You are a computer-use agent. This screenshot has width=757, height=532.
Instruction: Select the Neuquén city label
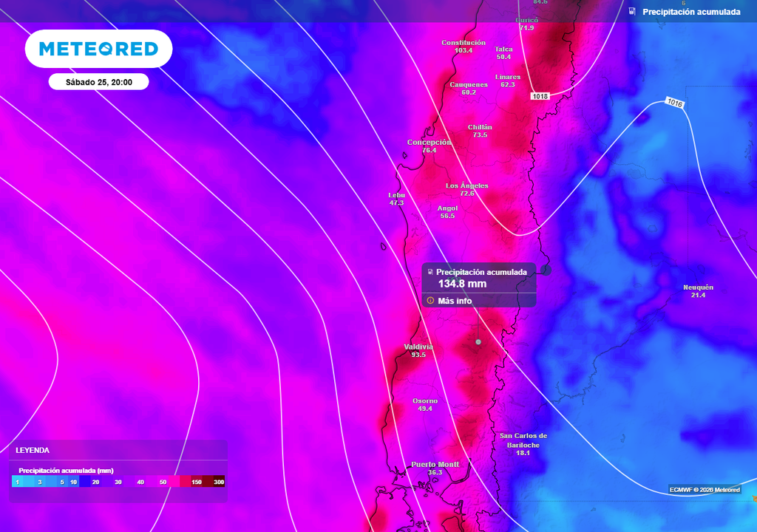point(698,290)
